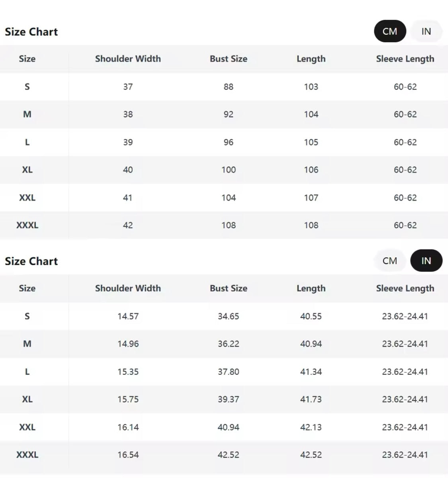Click the 34.65 bust size value
Viewport: 448px width, 478px height.
[x=229, y=316]
